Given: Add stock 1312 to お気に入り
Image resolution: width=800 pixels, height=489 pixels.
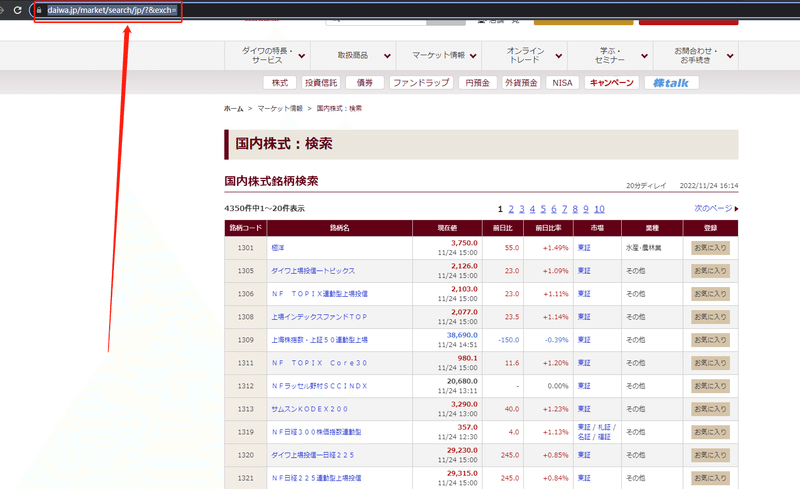Looking at the screenshot, I should 710,386.
